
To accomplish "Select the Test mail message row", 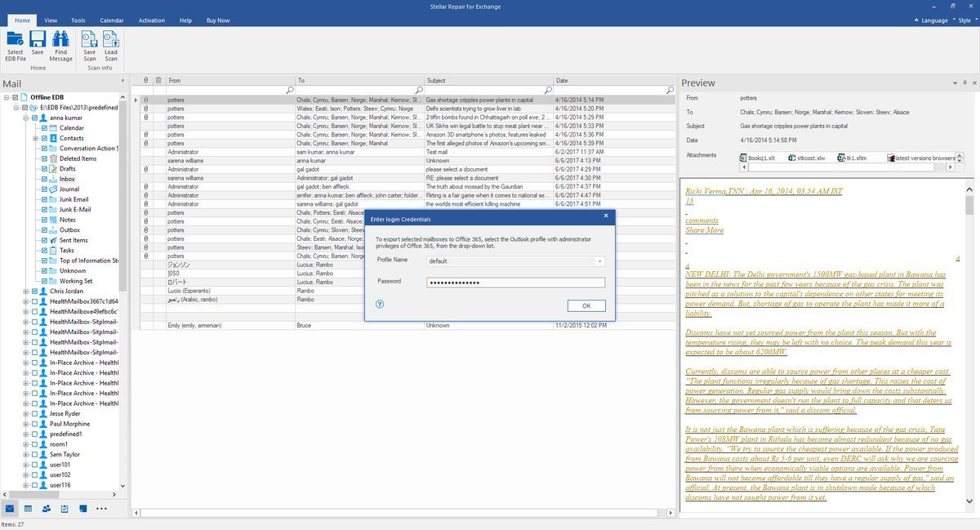I will [x=406, y=152].
